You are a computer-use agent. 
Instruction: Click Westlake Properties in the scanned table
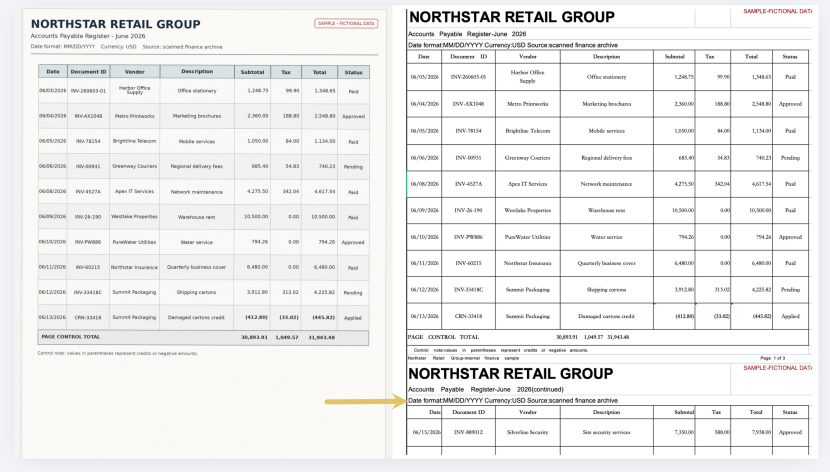(x=134, y=216)
